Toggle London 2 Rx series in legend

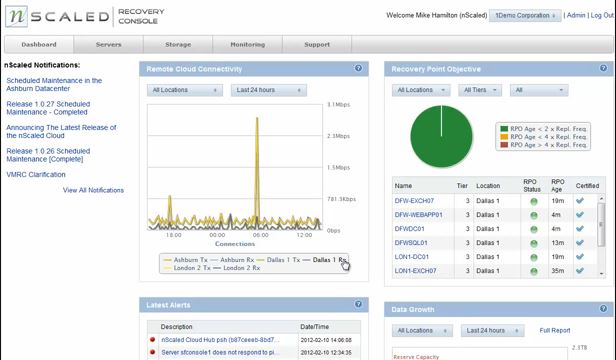pyautogui.click(x=236, y=268)
